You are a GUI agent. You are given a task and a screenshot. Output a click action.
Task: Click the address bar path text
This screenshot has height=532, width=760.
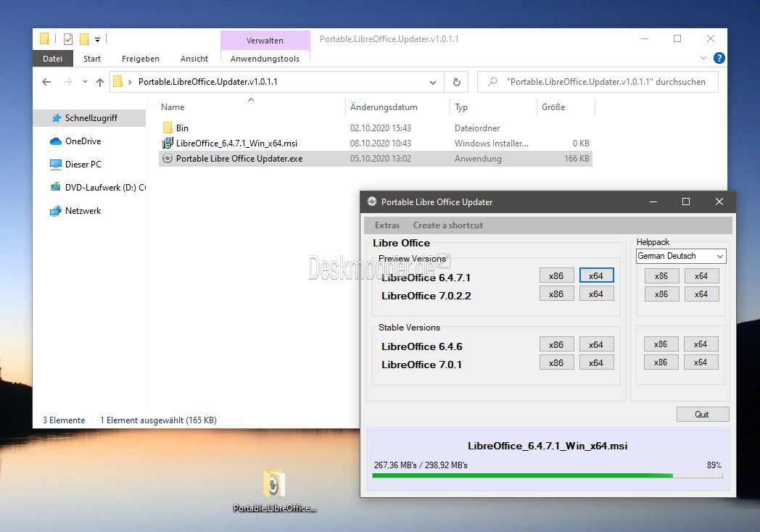click(208, 82)
